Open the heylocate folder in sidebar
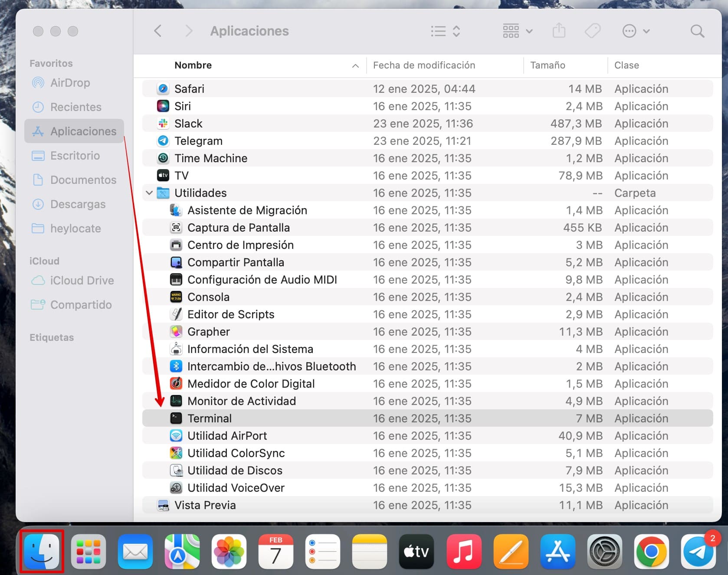The height and width of the screenshot is (575, 728). pos(74,229)
